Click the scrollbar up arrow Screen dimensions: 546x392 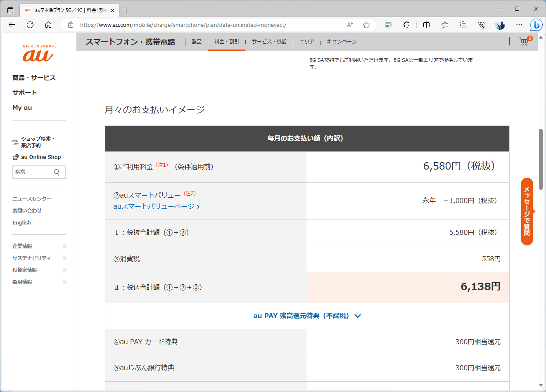[541, 37]
